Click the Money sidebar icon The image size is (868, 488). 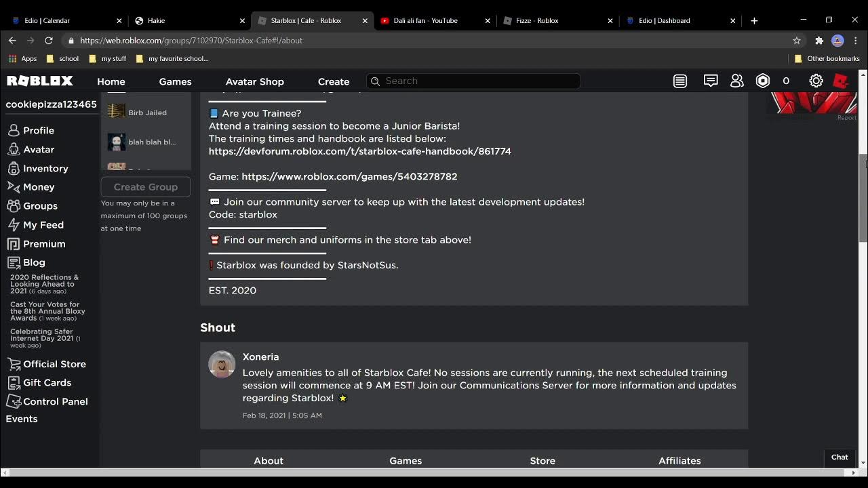[x=14, y=187]
